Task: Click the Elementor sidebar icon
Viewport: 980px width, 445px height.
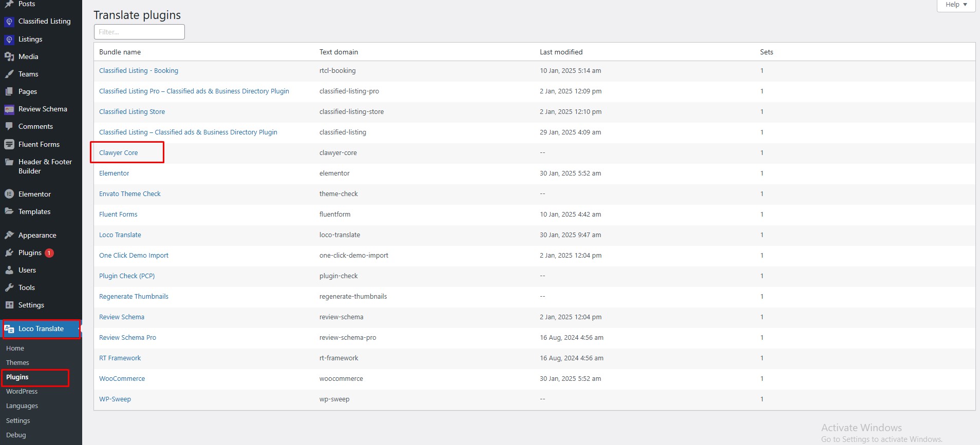Action: [x=9, y=194]
